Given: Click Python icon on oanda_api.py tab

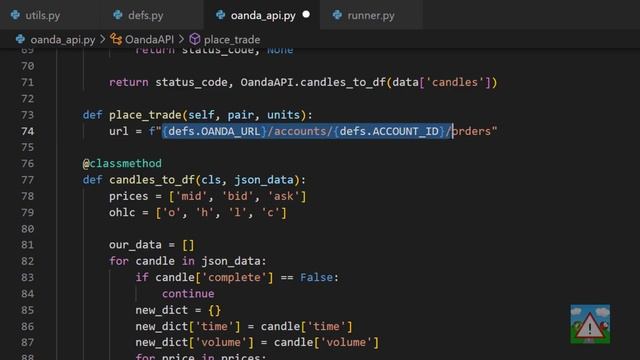Looking at the screenshot, I should [x=220, y=15].
